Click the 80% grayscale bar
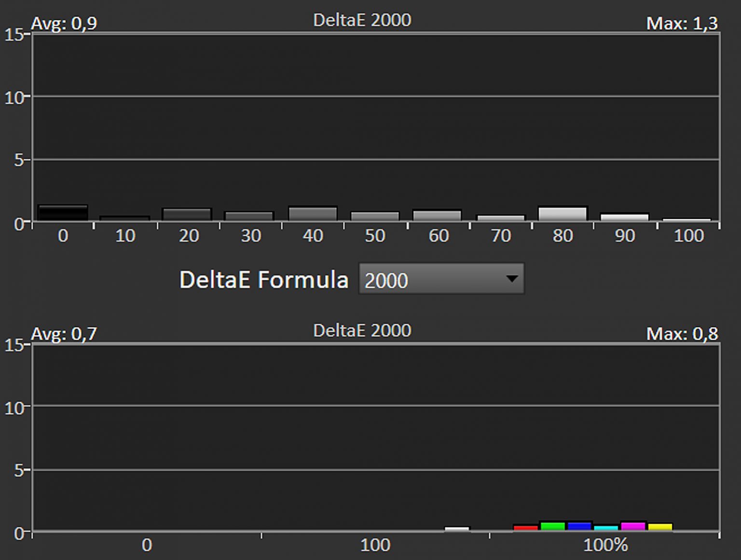 (563, 214)
